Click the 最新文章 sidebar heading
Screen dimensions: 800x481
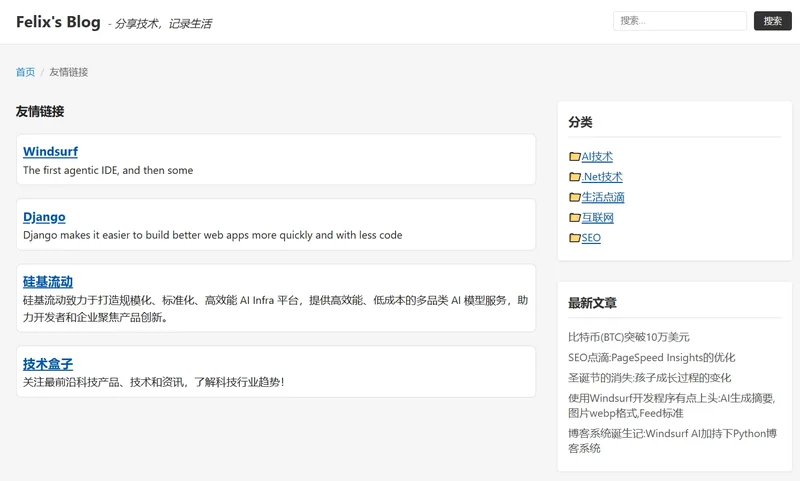tap(592, 303)
